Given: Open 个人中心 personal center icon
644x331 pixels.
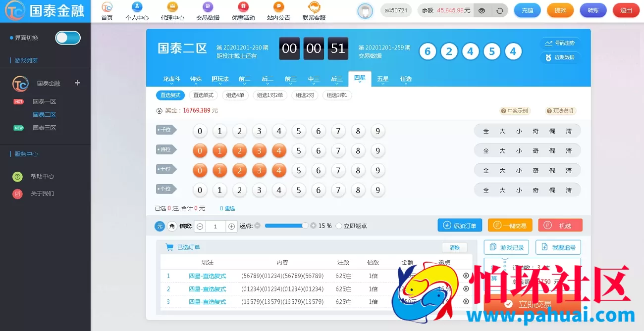Looking at the screenshot, I should click(137, 10).
